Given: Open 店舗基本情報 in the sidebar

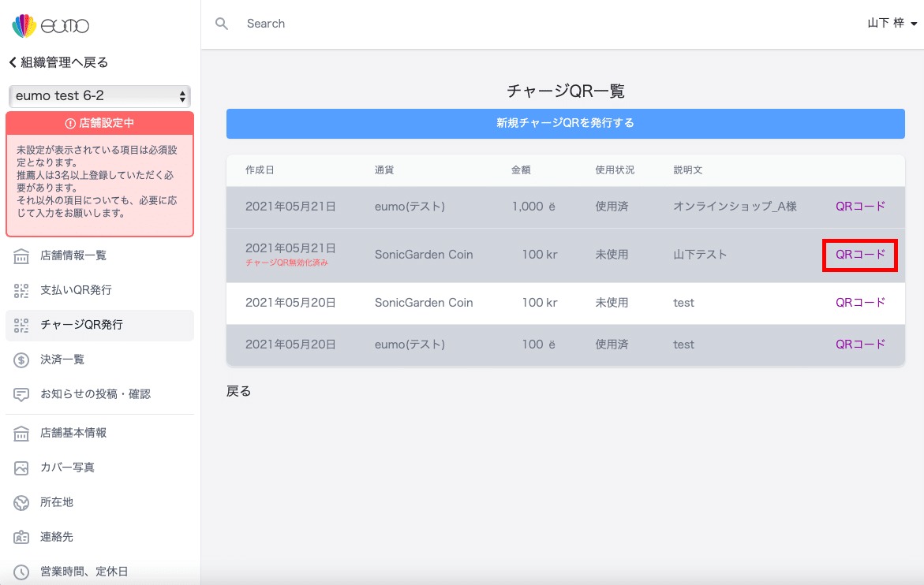Looking at the screenshot, I should pyautogui.click(x=99, y=433).
